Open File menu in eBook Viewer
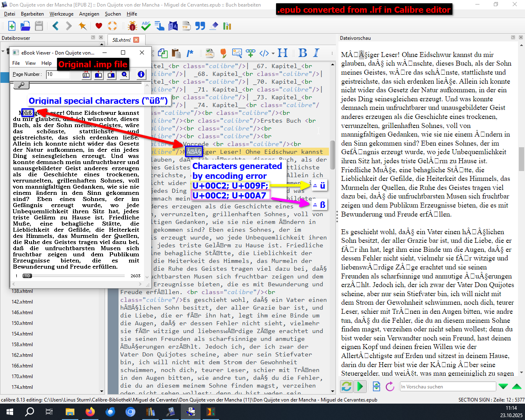The image size is (525, 420). click(x=16, y=63)
